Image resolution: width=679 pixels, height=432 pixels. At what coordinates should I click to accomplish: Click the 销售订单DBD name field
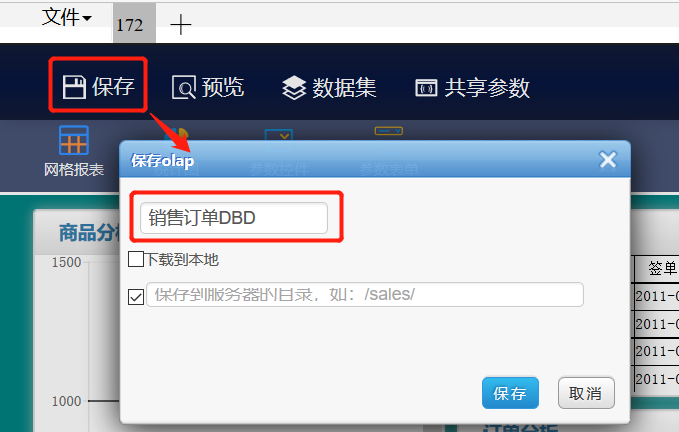pyautogui.click(x=234, y=218)
